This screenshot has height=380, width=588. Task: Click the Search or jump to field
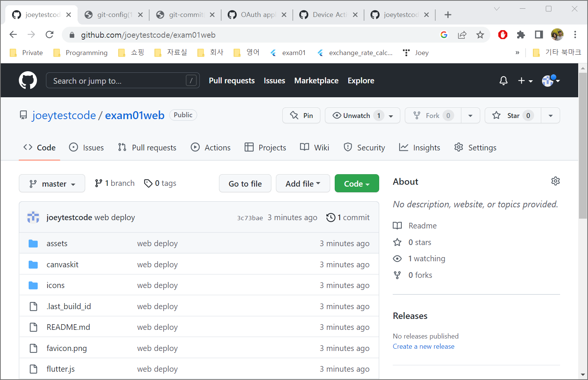click(x=122, y=81)
